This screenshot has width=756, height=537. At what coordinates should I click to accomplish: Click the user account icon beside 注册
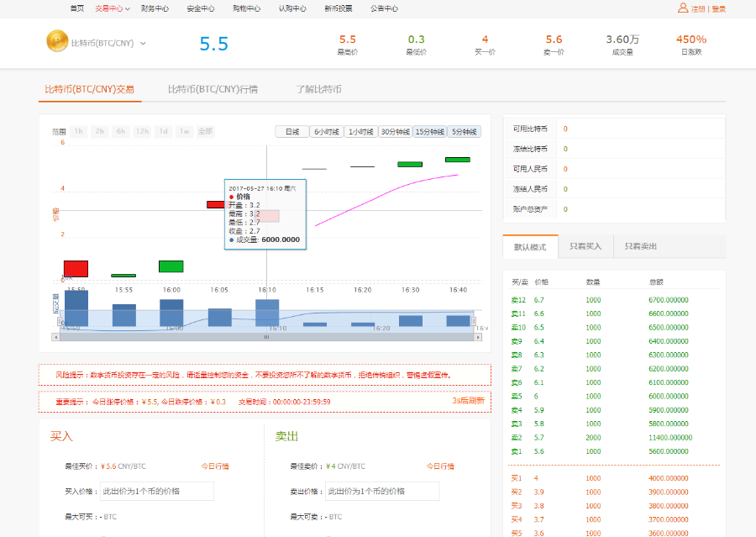click(682, 8)
